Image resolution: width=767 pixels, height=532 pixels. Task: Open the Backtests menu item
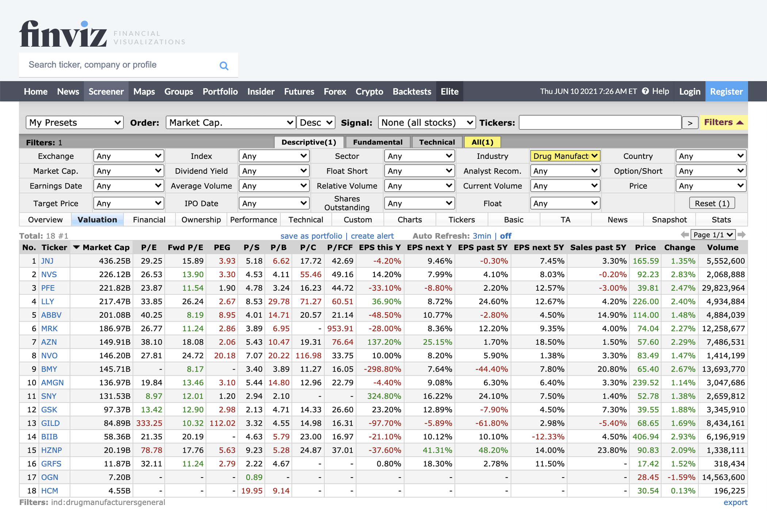tap(412, 91)
